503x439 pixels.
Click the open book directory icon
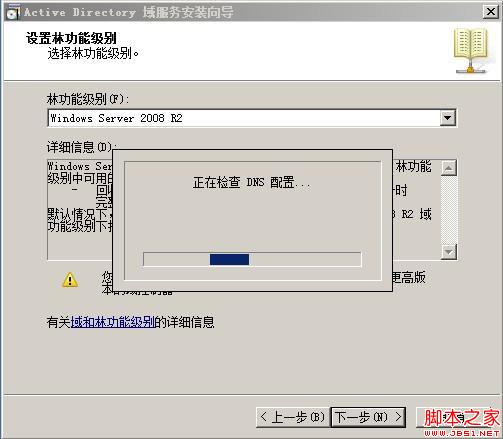pyautogui.click(x=470, y=51)
